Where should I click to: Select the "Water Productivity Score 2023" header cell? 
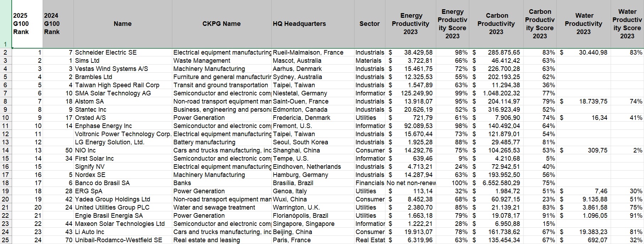[x=627, y=24]
